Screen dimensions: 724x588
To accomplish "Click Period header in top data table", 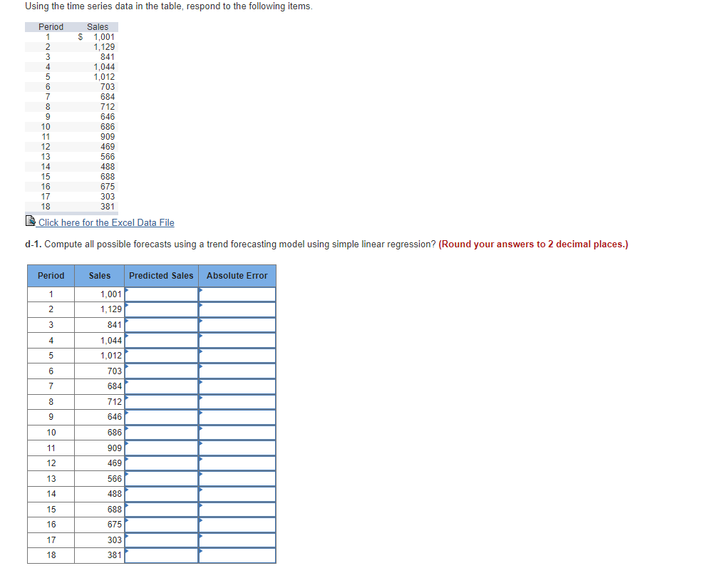I will tap(51, 27).
